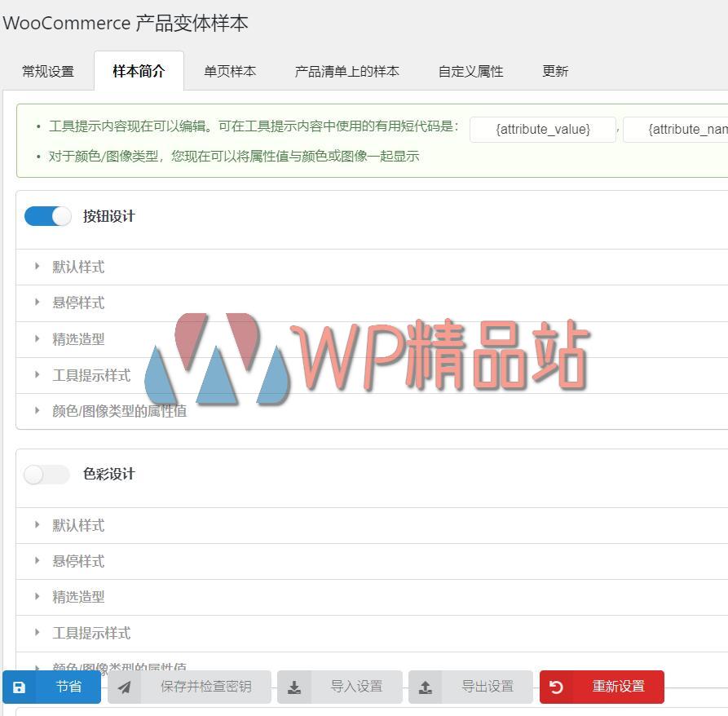Click the arrow icon next to 工具提示样式
Viewport: 728px width, 716px height.
36,375
